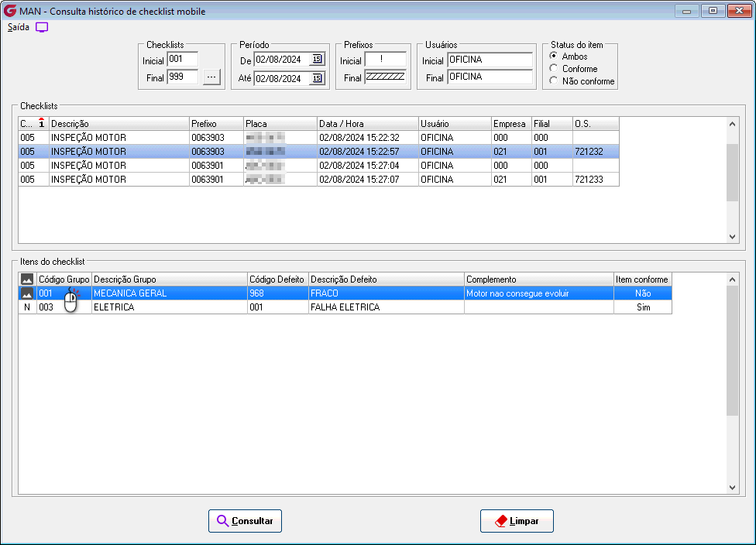Click the C... column header with sort indicator
The image size is (756, 545).
pyautogui.click(x=34, y=124)
